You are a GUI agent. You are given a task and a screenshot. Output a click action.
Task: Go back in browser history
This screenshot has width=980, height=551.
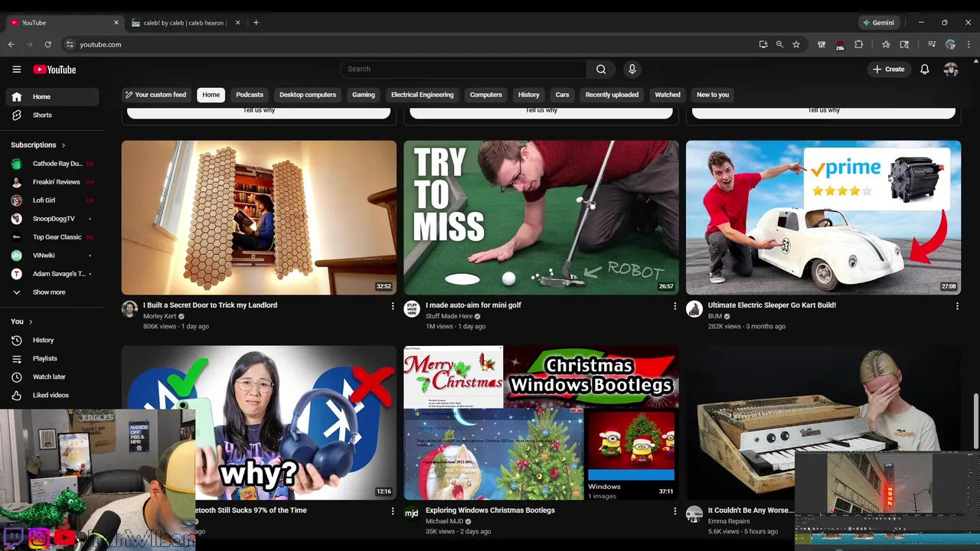(11, 44)
